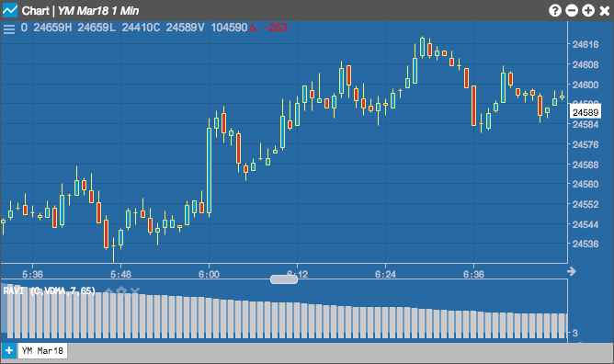Click the RAVI (C,VDMA,7,65) study label
This screenshot has width=614, height=364.
(49, 290)
